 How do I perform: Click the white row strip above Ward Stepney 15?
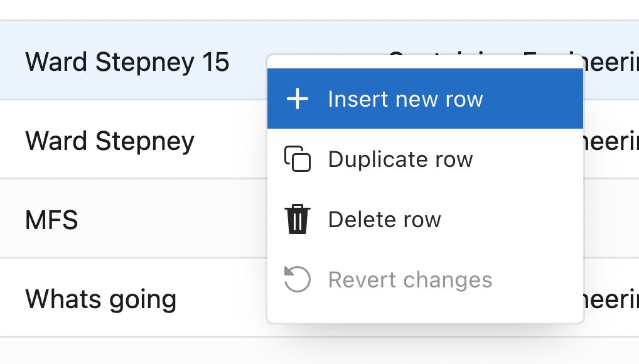point(314,9)
